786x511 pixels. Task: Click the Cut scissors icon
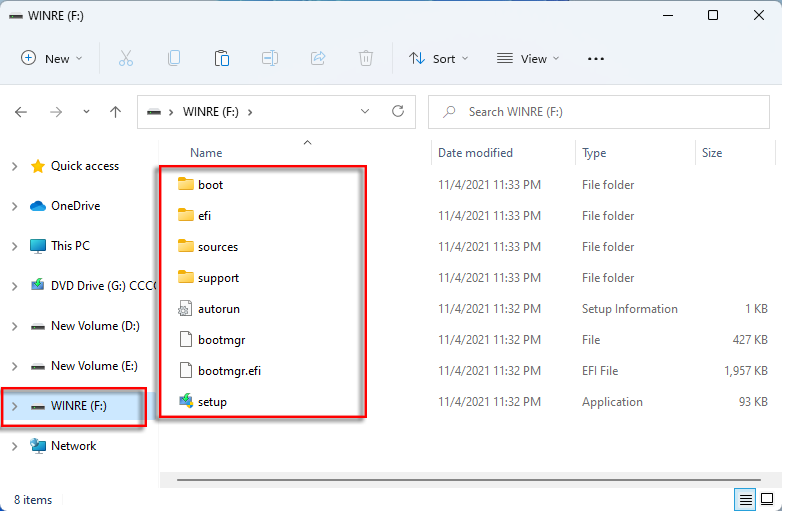126,59
